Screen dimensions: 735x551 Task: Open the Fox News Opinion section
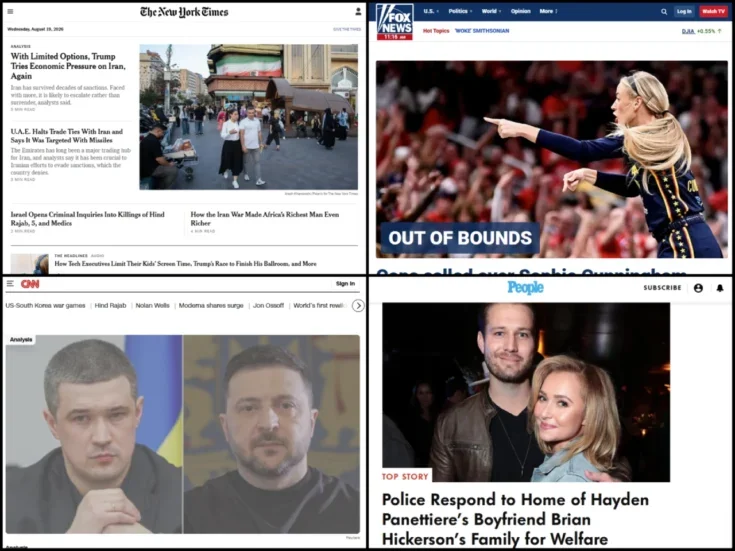point(520,11)
